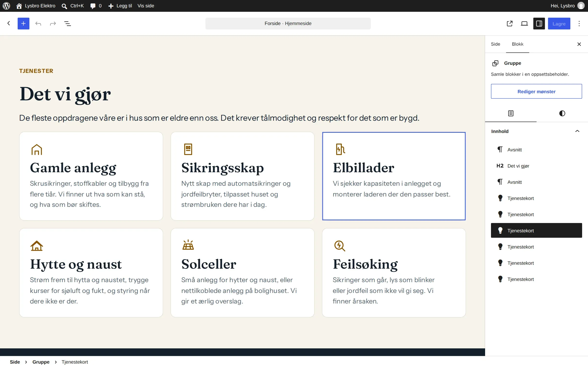Click the user avatar in admin bar
The width and height of the screenshot is (588, 368).
(x=581, y=6)
